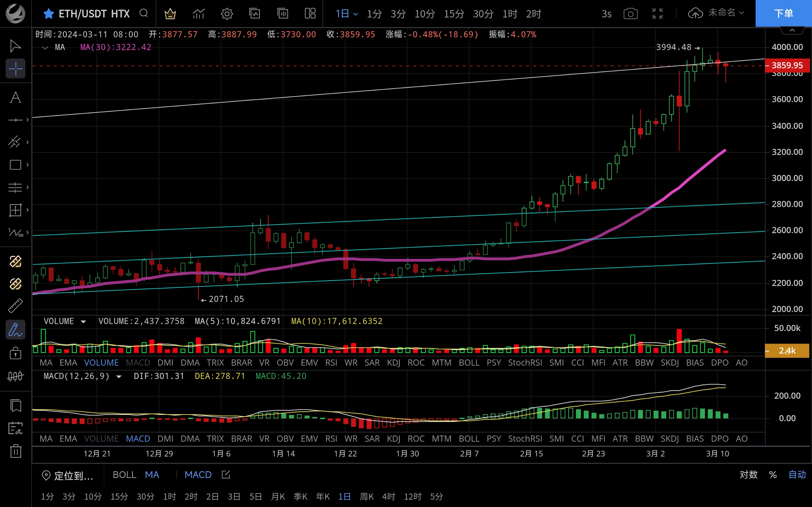This screenshot has width=812, height=507.
Task: Open the MACD(12,26,9) settings dropdown
Action: [x=119, y=377]
